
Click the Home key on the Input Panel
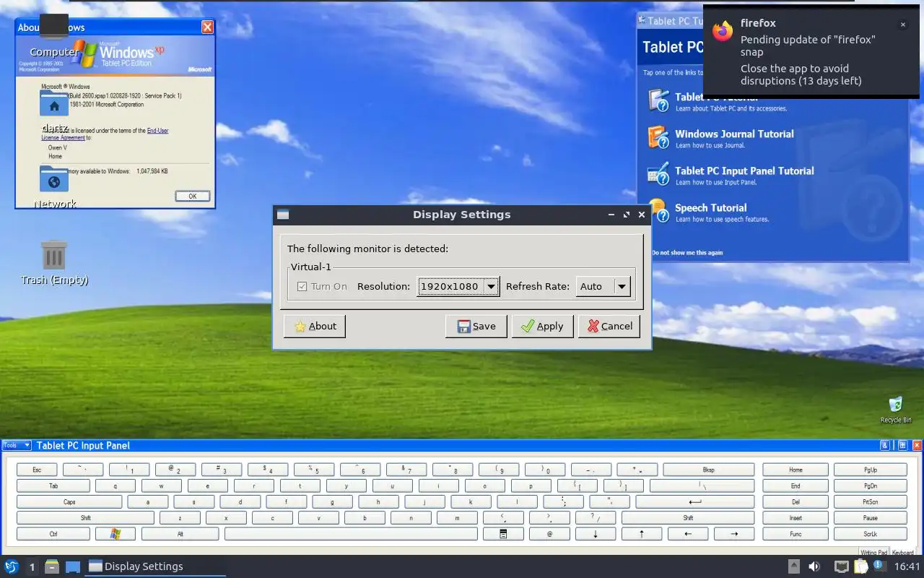(796, 470)
